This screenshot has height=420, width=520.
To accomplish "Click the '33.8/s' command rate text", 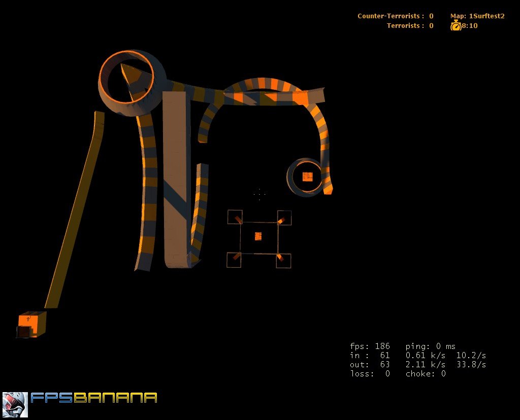I will (x=471, y=364).
